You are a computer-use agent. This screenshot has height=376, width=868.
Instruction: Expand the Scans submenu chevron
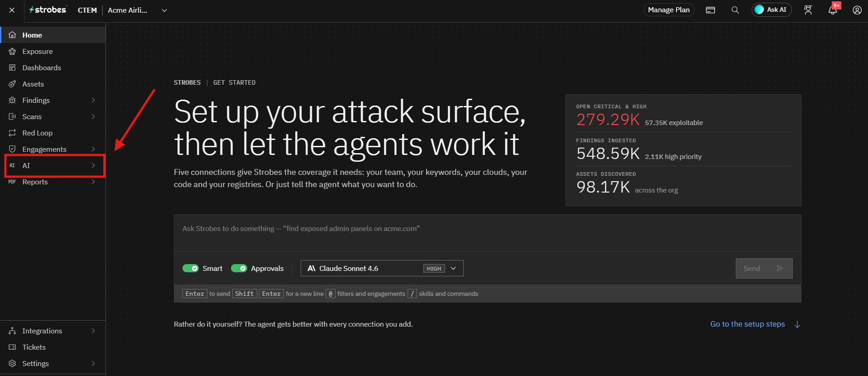pos(93,116)
